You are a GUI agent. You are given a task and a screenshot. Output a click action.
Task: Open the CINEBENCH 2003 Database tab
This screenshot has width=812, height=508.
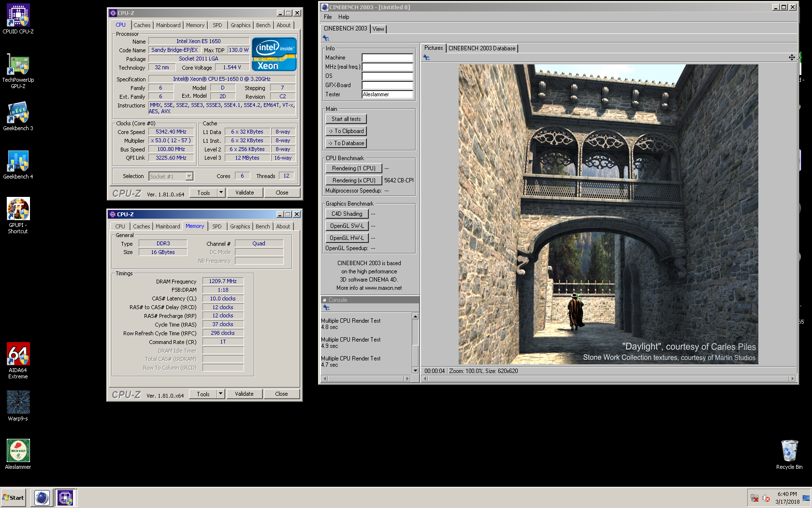click(482, 48)
